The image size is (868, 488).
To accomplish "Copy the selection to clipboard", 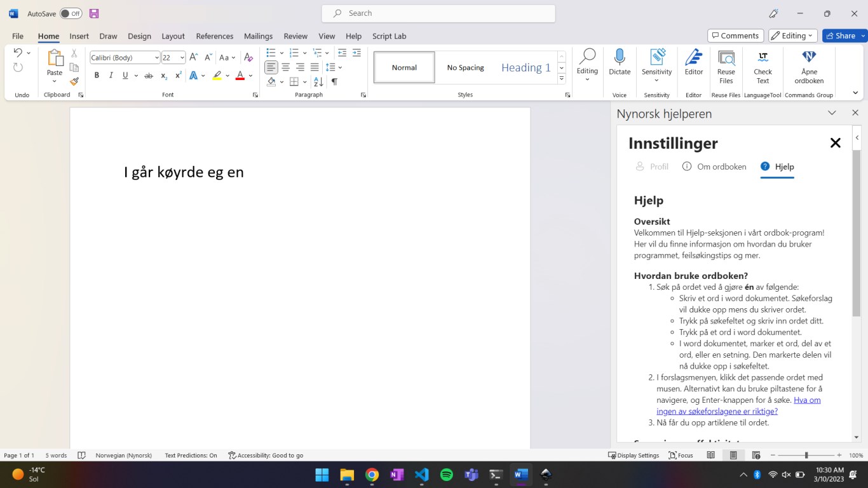I will pos(74,67).
